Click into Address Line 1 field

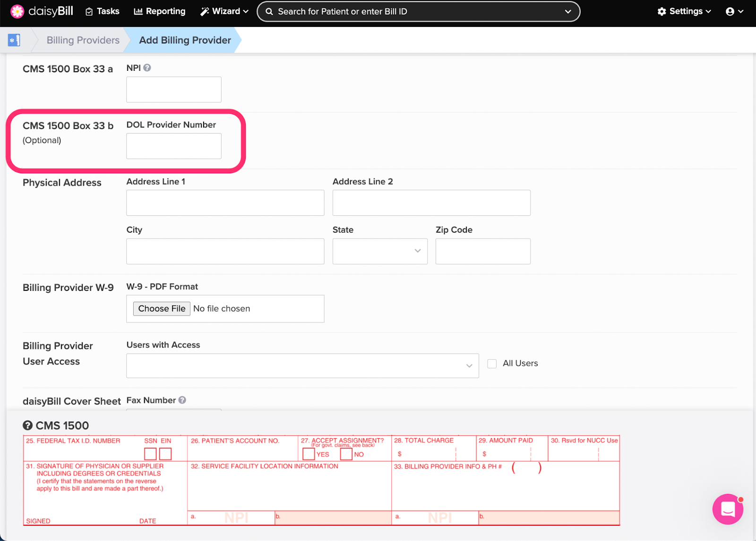click(225, 203)
